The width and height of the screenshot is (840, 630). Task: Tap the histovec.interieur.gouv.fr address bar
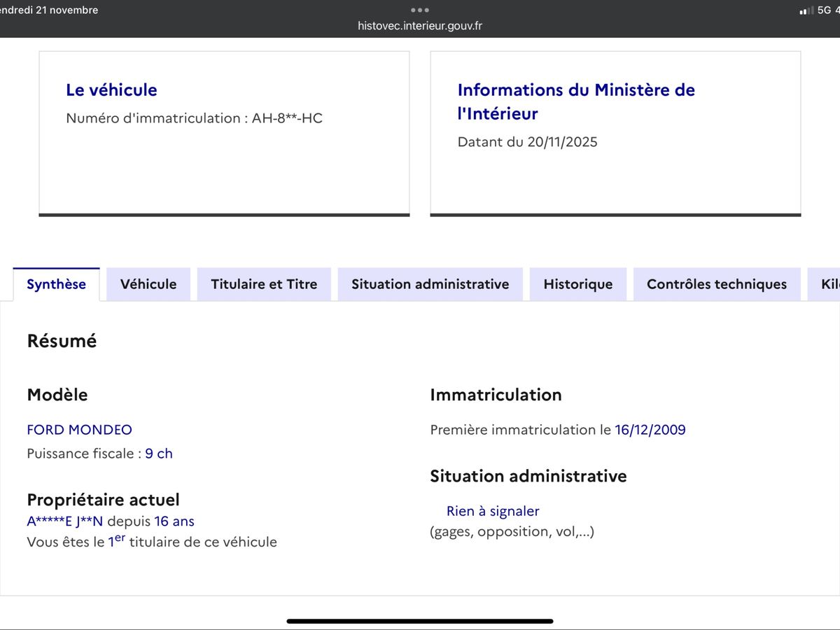pos(420,26)
